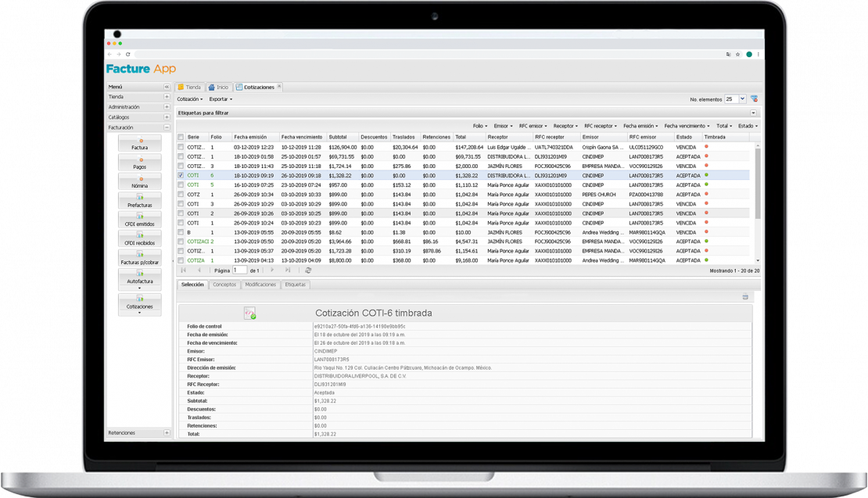Open Facturas p/cobrar from the sidebar
This screenshot has width=868, height=498.
139,259
